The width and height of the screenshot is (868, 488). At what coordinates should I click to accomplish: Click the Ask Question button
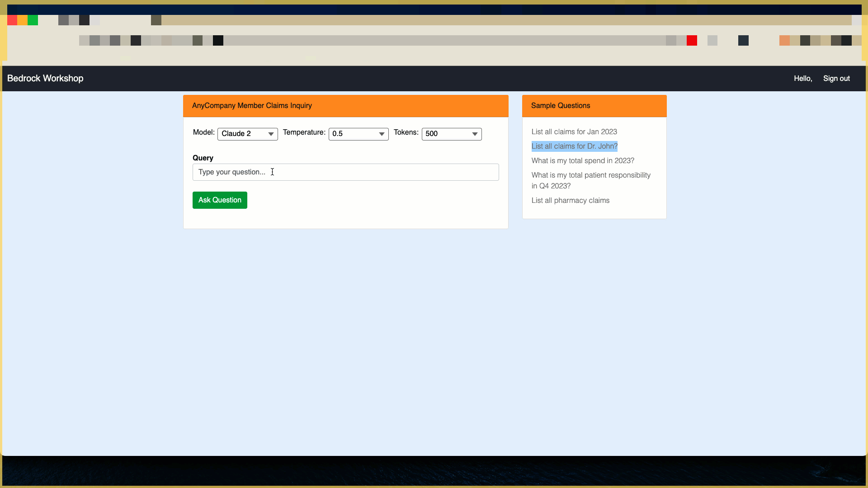[x=220, y=200]
